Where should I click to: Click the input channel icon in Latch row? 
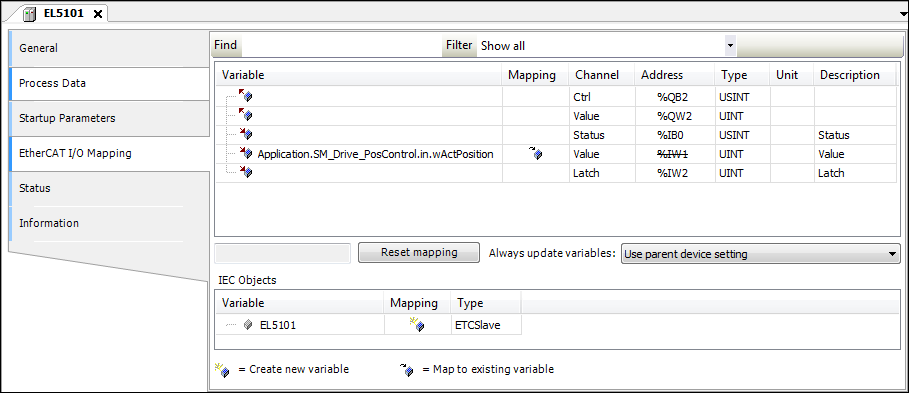pos(246,172)
